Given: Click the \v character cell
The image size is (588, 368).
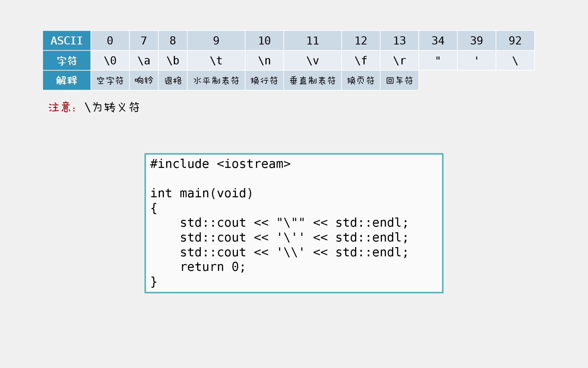Looking at the screenshot, I should pyautogui.click(x=313, y=61).
